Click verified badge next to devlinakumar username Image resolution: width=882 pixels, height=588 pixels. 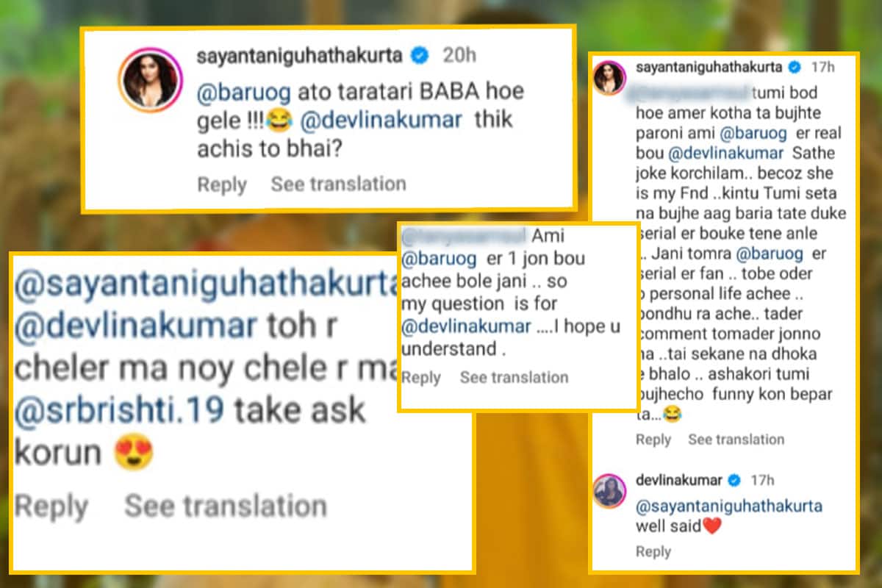tap(733, 481)
